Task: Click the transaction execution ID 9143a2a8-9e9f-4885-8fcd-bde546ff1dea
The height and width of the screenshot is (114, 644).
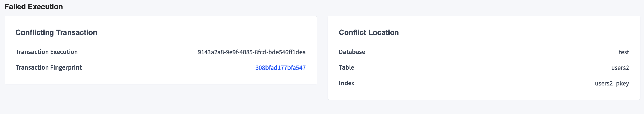Action: tap(251, 52)
